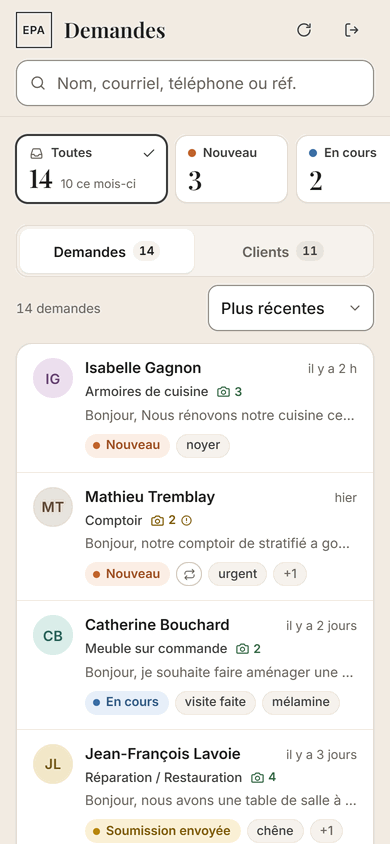Filter by Nouveau status card
The image size is (390, 844).
(x=231, y=169)
